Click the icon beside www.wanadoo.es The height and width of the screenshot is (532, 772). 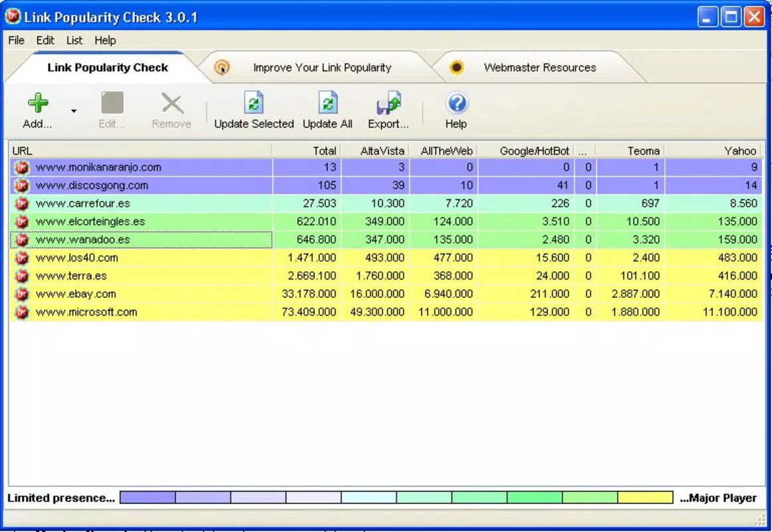pyautogui.click(x=22, y=240)
